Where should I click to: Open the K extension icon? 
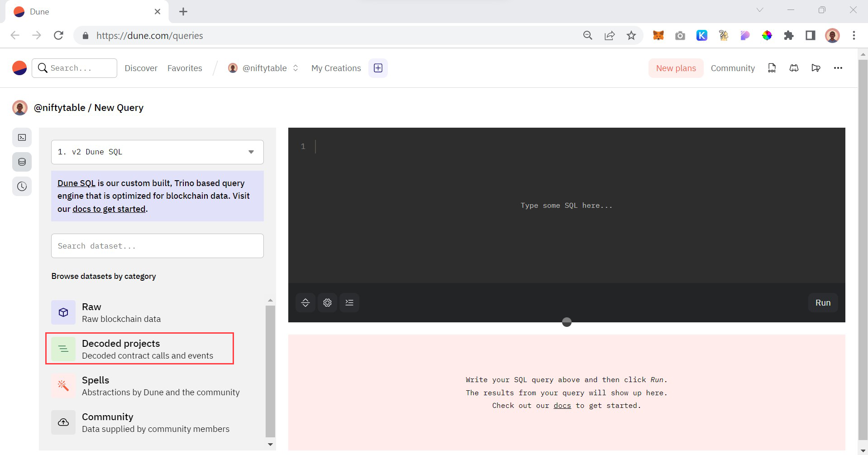(x=702, y=35)
